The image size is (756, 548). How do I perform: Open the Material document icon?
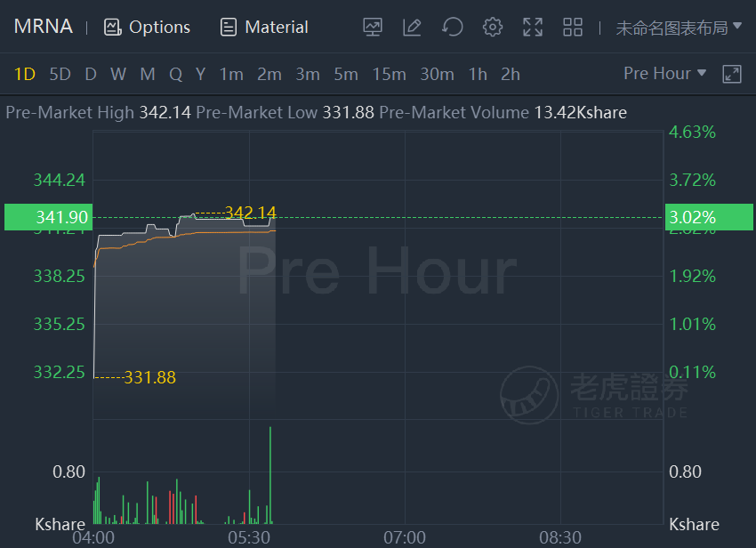pyautogui.click(x=228, y=27)
